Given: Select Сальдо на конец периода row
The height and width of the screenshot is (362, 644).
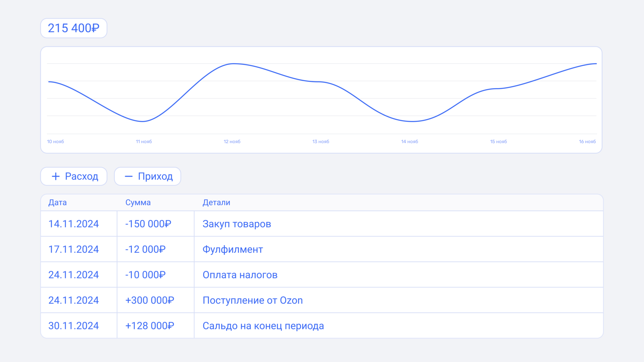Looking at the screenshot, I should point(263,326).
